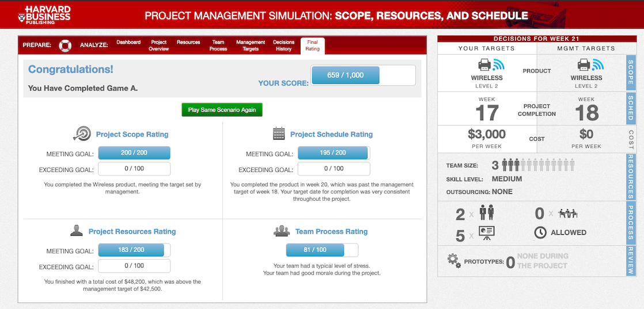Open the Management Targets tab

click(251, 45)
